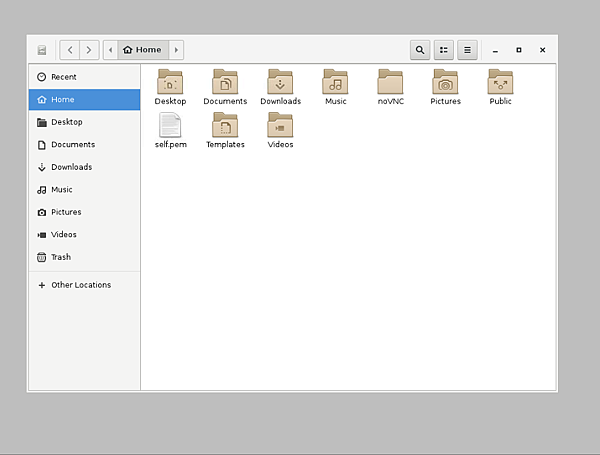Click the Home path bar button

(x=142, y=50)
